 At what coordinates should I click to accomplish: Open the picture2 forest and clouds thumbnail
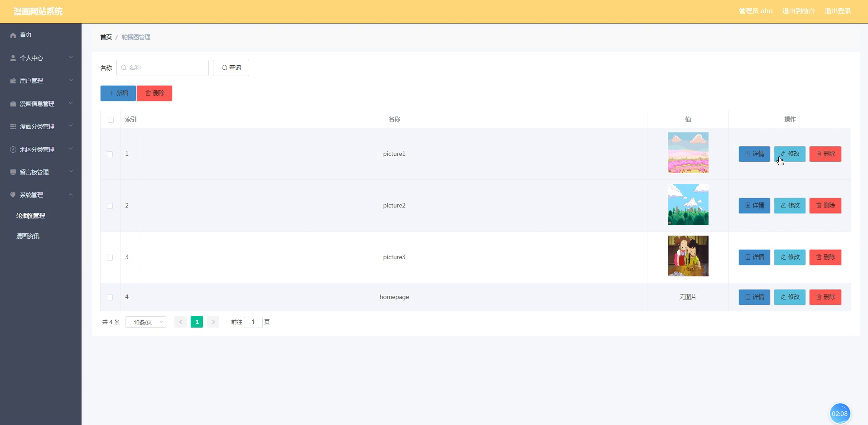tap(688, 204)
